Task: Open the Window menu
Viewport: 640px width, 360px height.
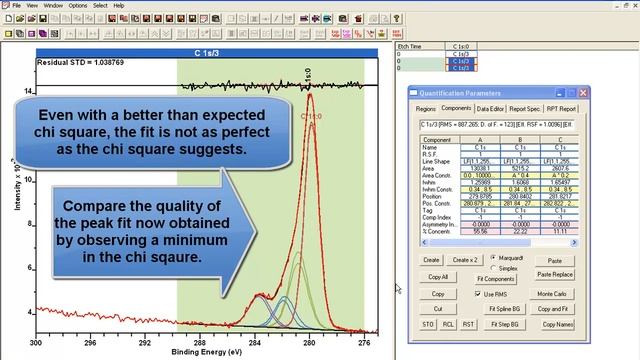Action: click(x=53, y=5)
